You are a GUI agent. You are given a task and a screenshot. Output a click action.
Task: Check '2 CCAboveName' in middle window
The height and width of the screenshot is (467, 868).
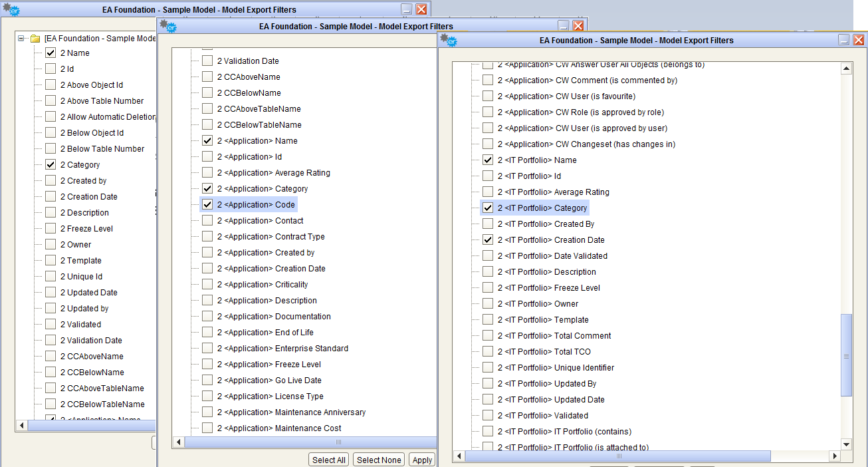pyautogui.click(x=207, y=77)
